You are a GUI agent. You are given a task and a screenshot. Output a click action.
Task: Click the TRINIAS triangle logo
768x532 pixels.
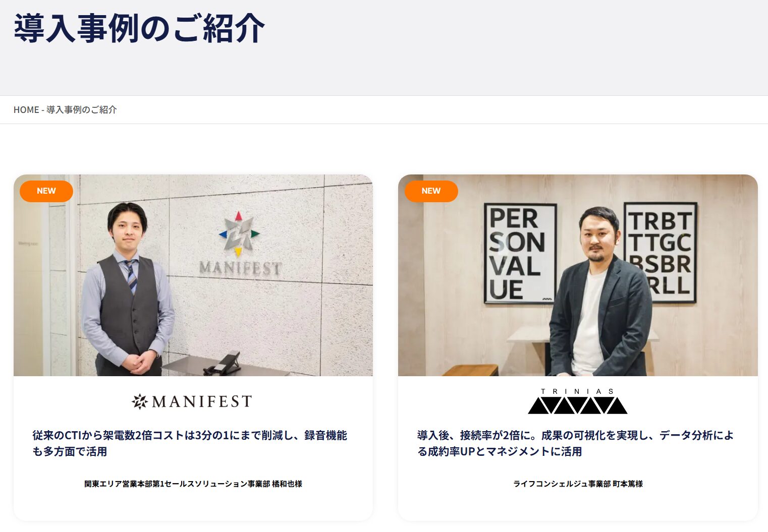point(578,401)
